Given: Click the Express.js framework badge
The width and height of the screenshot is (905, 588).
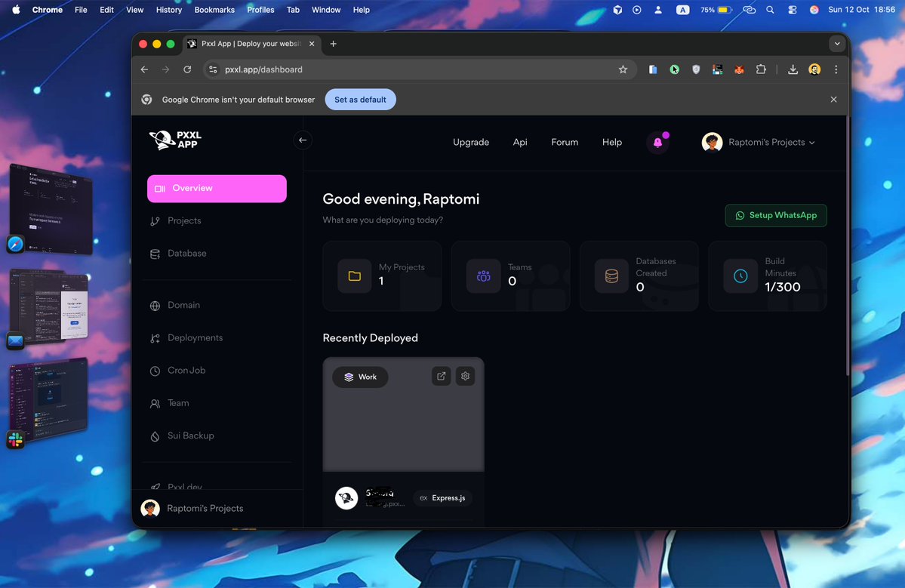Looking at the screenshot, I should pos(443,498).
